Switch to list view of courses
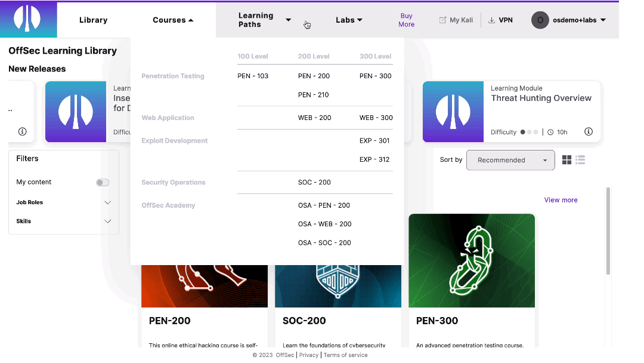The height and width of the screenshot is (363, 644). [580, 159]
